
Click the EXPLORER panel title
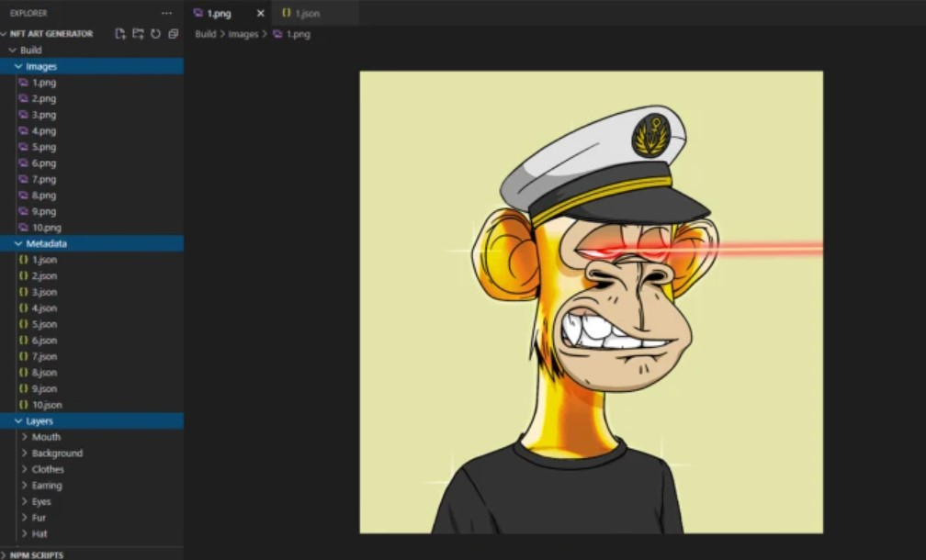pyautogui.click(x=28, y=13)
